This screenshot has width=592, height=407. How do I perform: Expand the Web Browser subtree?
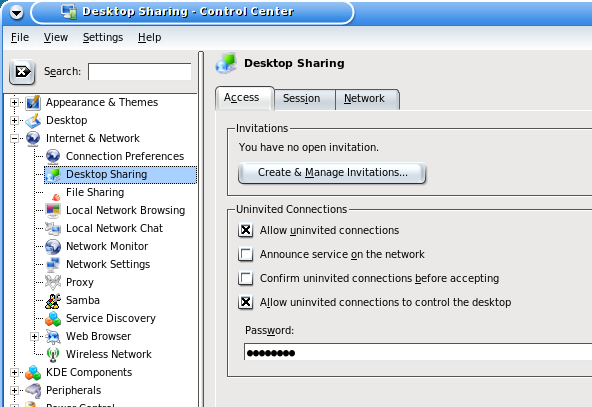pyautogui.click(x=34, y=336)
